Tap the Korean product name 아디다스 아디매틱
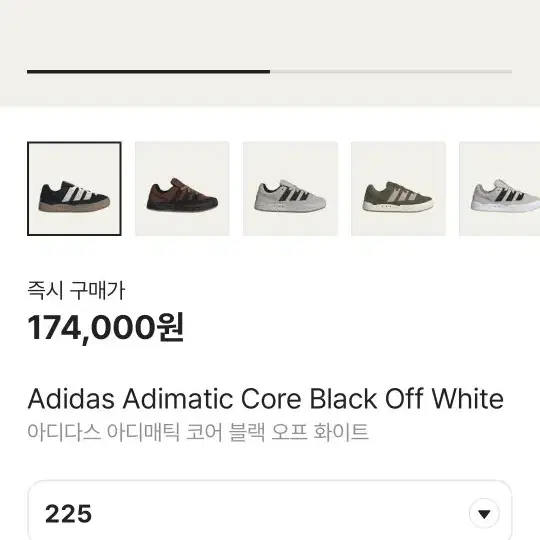This screenshot has width=540, height=540. (x=104, y=432)
